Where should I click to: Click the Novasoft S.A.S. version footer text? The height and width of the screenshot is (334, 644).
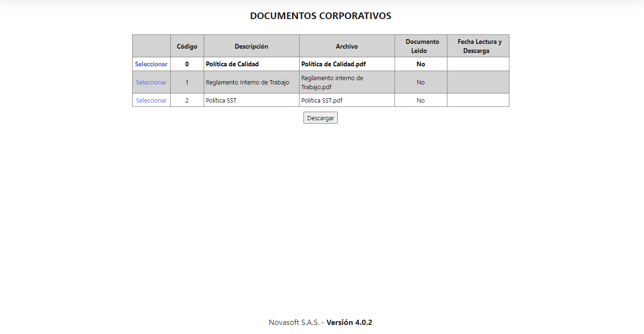click(321, 323)
